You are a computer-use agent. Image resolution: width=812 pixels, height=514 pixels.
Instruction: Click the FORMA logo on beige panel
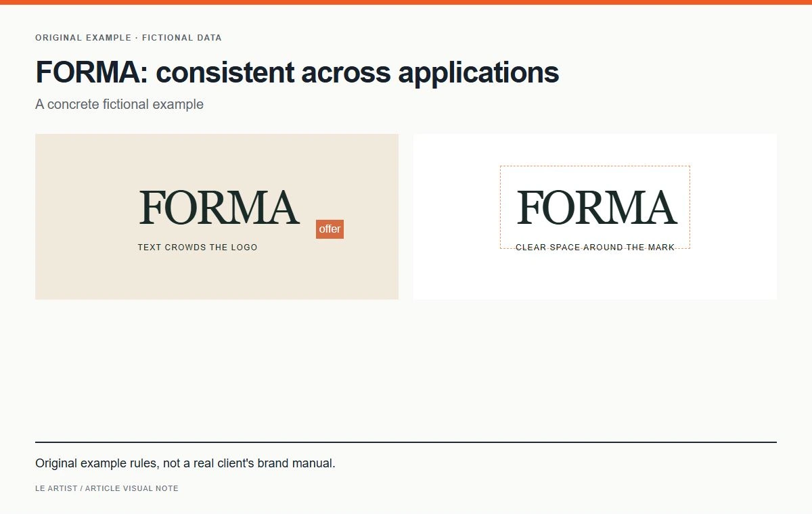(x=219, y=208)
